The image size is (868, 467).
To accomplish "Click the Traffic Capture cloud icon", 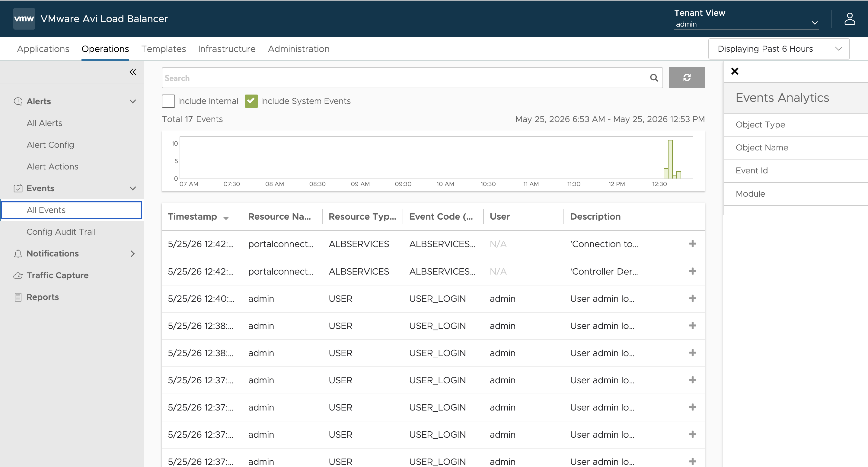I will tap(18, 275).
